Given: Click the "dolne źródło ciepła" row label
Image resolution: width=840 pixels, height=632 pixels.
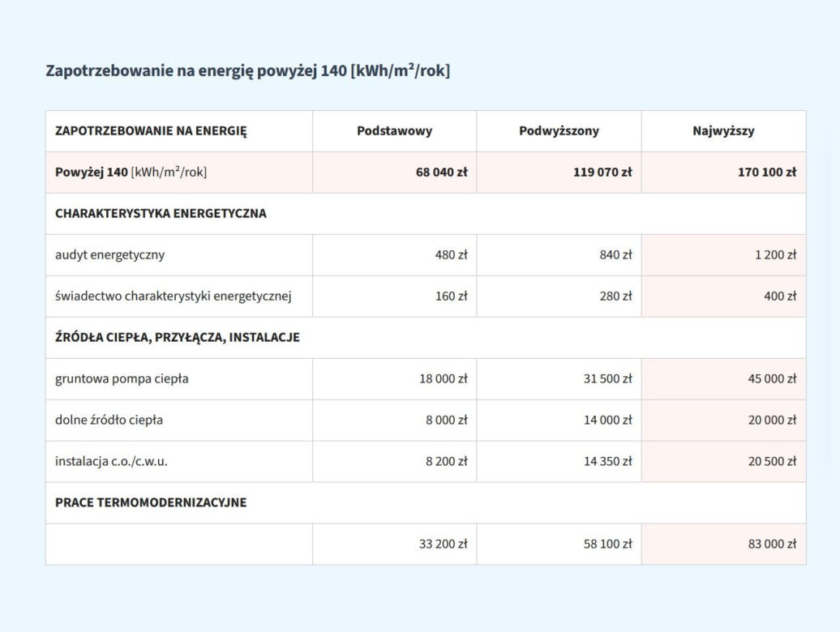Looking at the screenshot, I should [x=109, y=420].
